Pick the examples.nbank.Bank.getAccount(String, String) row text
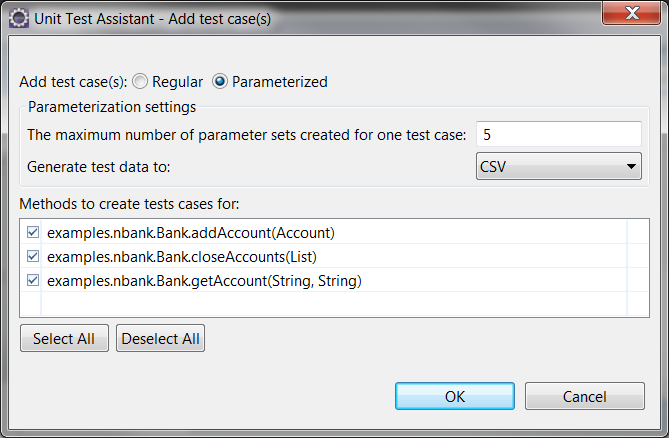669x438 pixels. (204, 281)
